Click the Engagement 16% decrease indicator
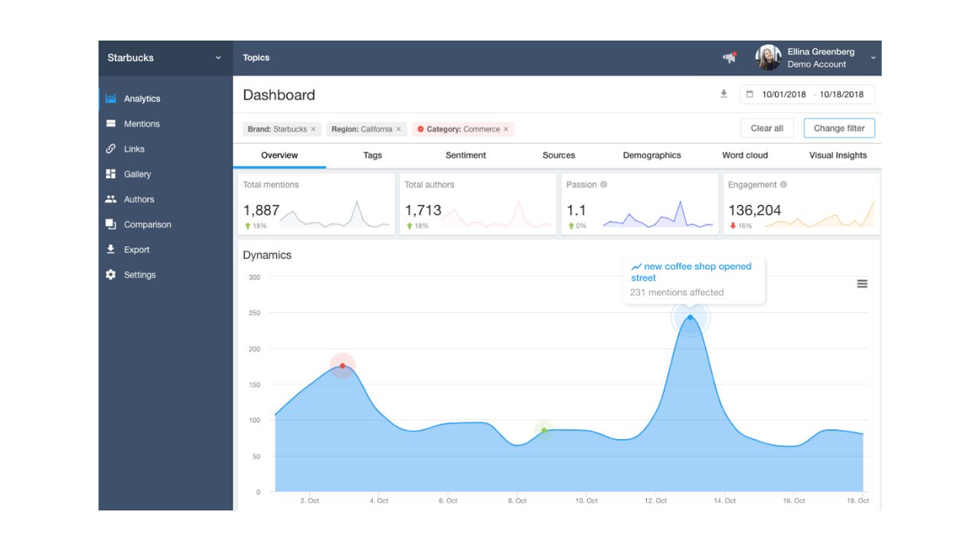 point(740,227)
